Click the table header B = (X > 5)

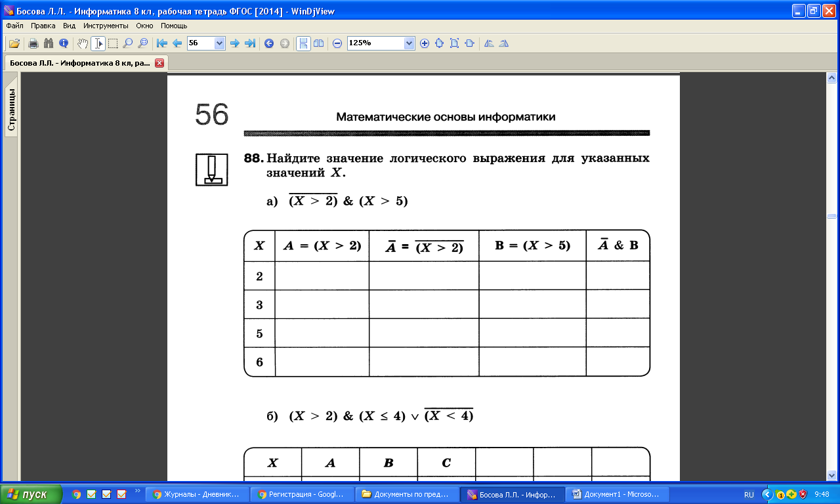coord(532,246)
